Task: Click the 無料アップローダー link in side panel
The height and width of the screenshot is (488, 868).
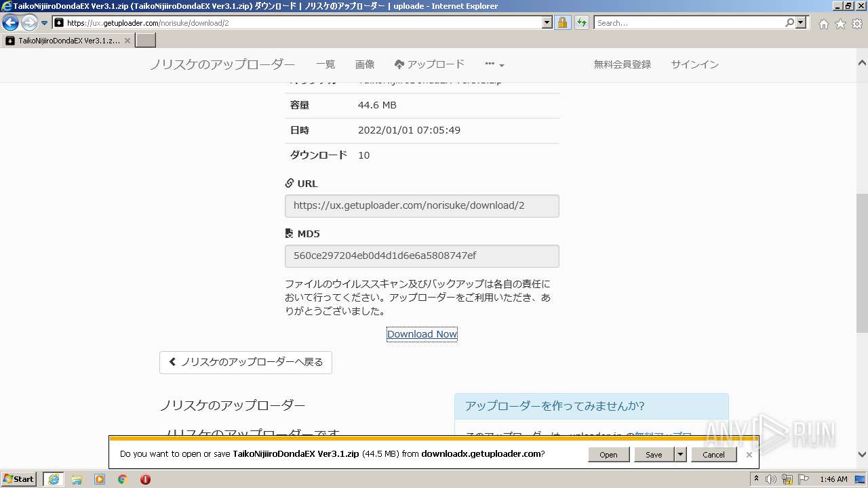Action: click(663, 435)
